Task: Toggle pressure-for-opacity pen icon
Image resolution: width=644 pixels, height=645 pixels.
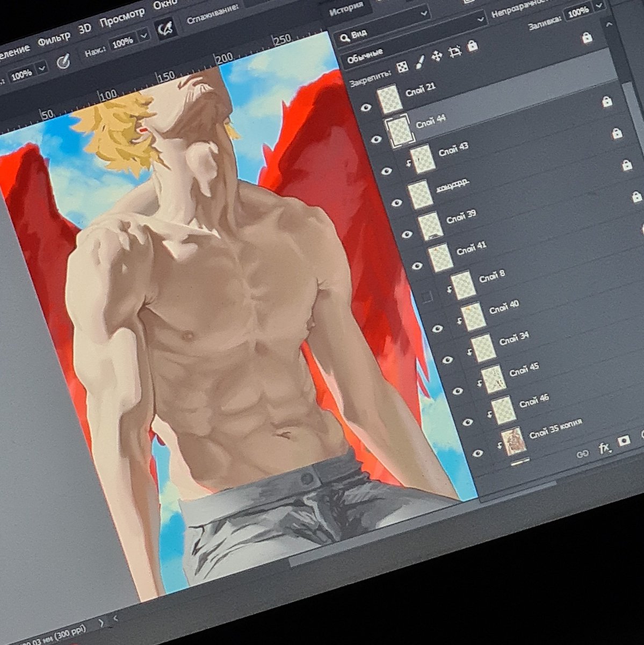Action: point(63,62)
